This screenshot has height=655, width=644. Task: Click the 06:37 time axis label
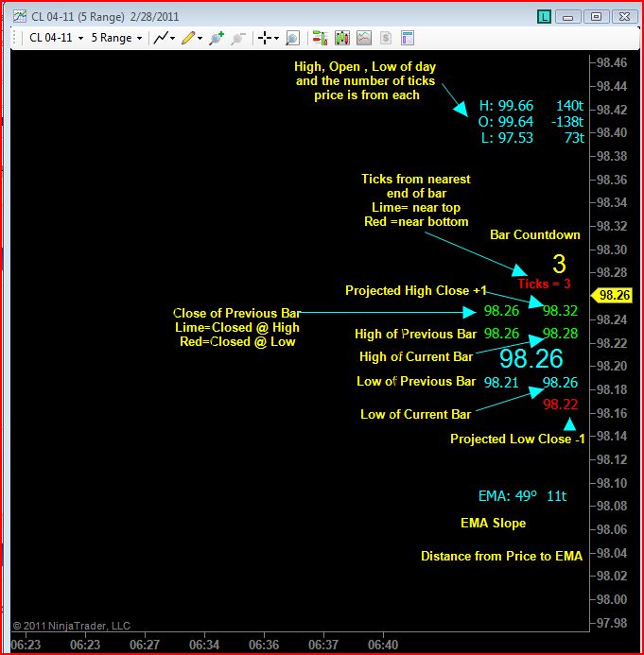(323, 645)
